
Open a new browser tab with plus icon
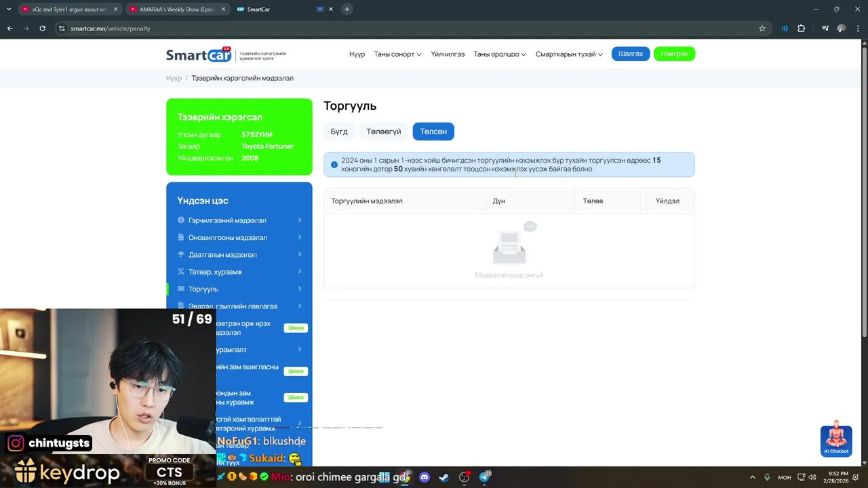347,9
